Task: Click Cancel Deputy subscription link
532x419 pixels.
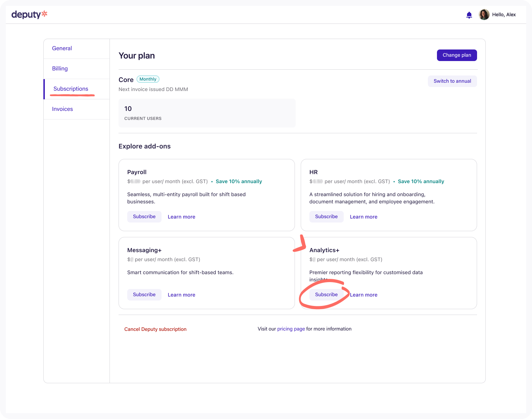Action: pos(155,329)
